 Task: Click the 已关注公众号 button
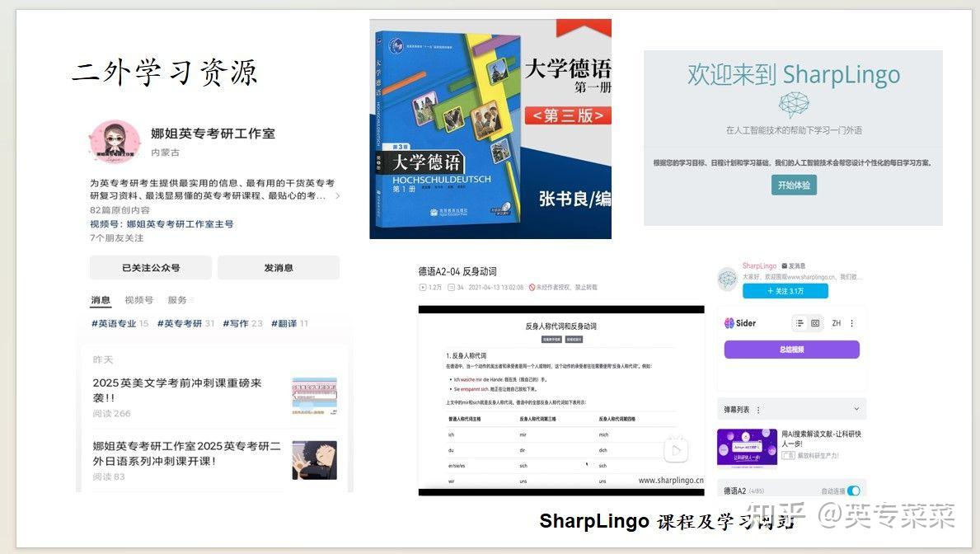[x=151, y=268]
